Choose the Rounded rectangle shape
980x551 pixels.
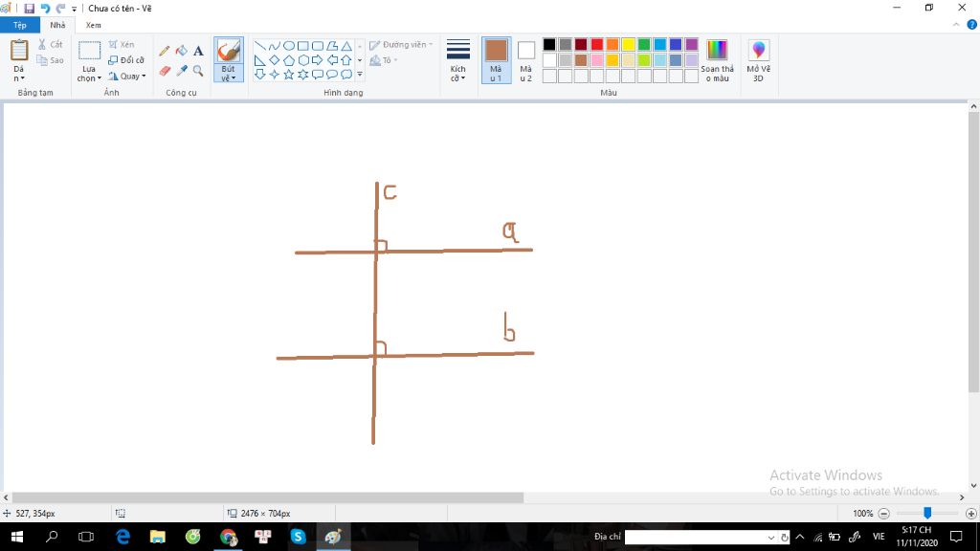[318, 46]
